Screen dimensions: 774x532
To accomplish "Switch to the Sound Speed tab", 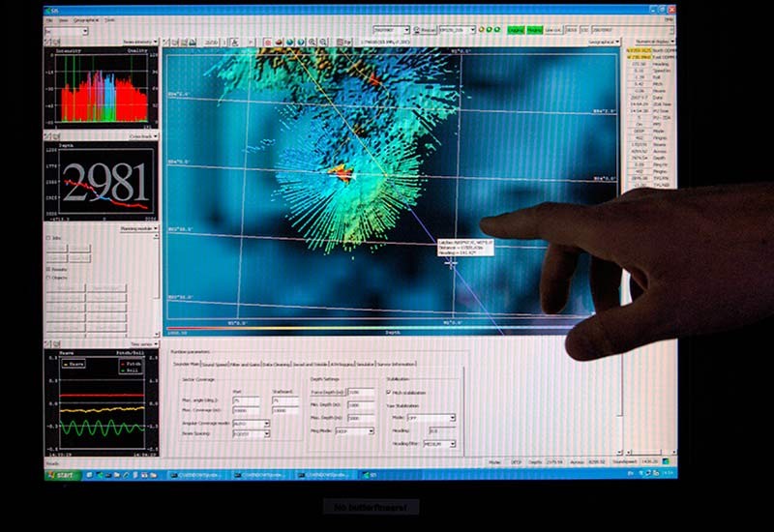I will pyautogui.click(x=216, y=364).
